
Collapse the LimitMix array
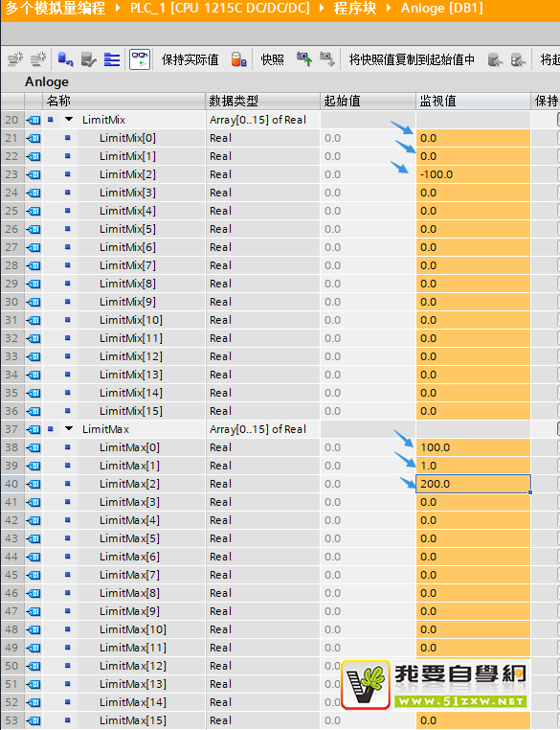(x=69, y=120)
